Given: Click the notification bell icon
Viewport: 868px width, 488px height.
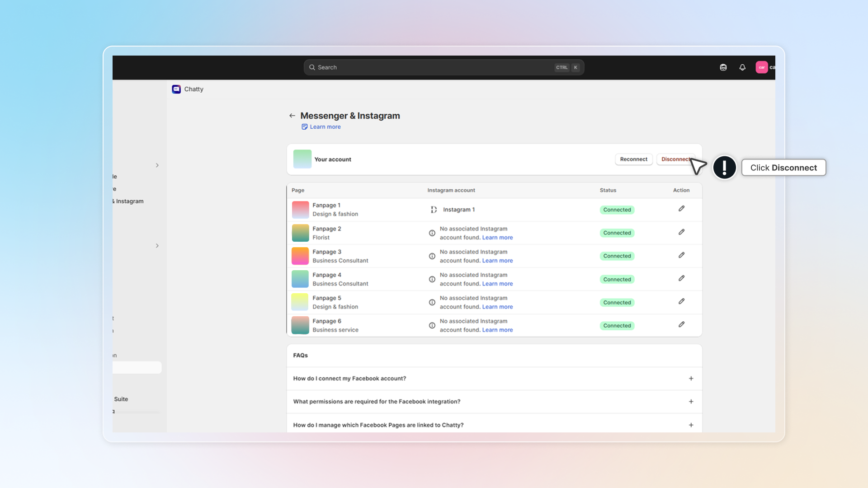Looking at the screenshot, I should coord(742,67).
